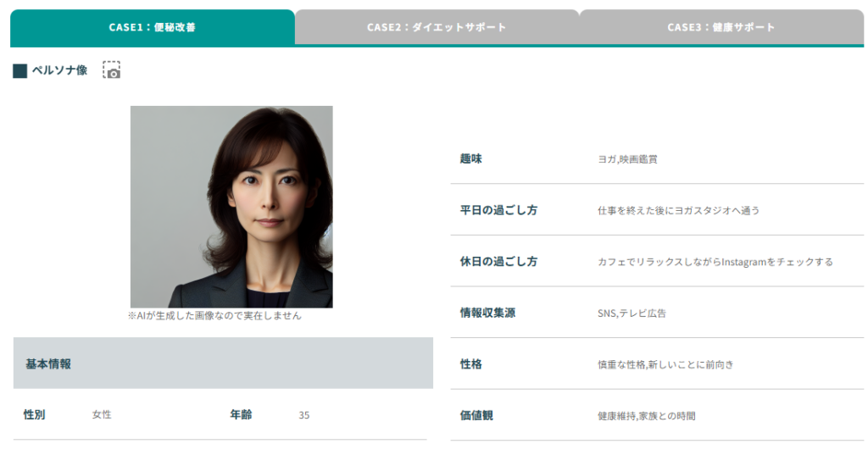Click the 基本情報 section header bar
Viewport: 868px width, 455px height.
tap(223, 363)
